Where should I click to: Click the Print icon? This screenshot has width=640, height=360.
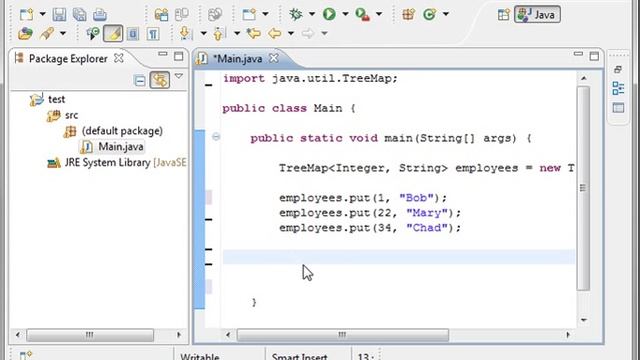(x=100, y=15)
